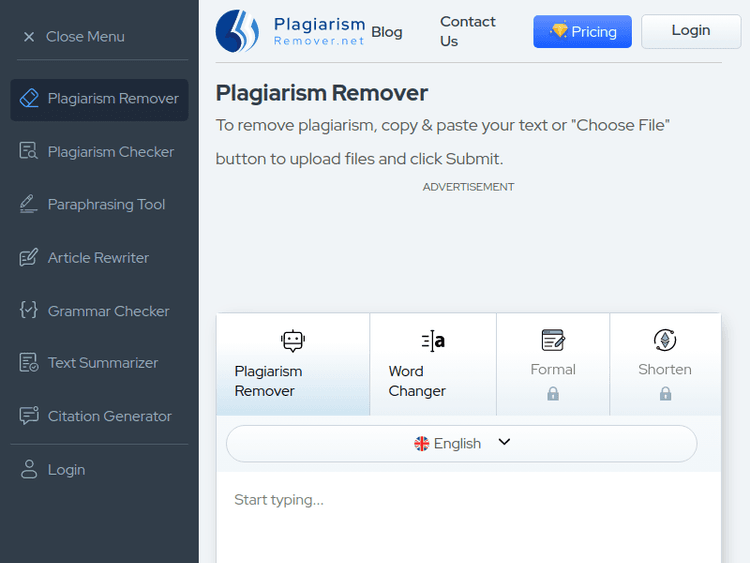Click the user icon beside sidebar Login
750x563 pixels.
(29, 469)
